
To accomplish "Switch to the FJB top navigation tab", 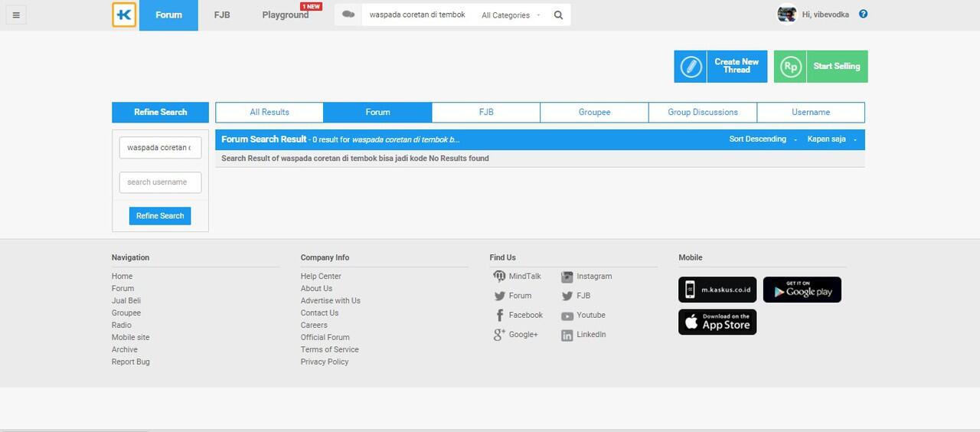I will click(x=222, y=15).
